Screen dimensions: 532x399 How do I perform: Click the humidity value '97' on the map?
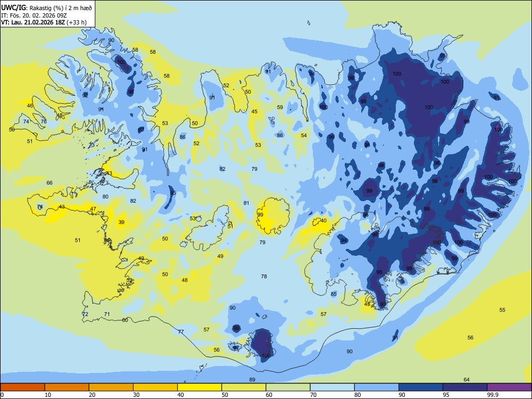pos(236,348)
